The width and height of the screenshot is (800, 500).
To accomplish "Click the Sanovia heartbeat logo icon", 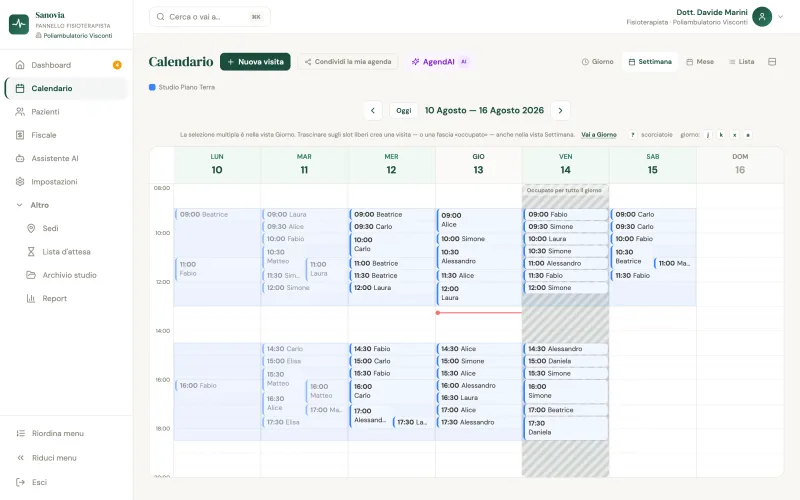I will (x=19, y=24).
